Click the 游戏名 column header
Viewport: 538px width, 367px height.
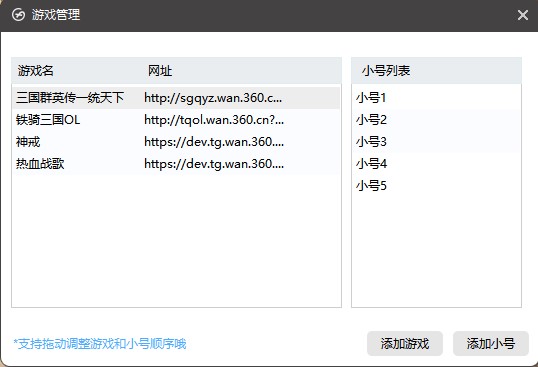(36, 71)
